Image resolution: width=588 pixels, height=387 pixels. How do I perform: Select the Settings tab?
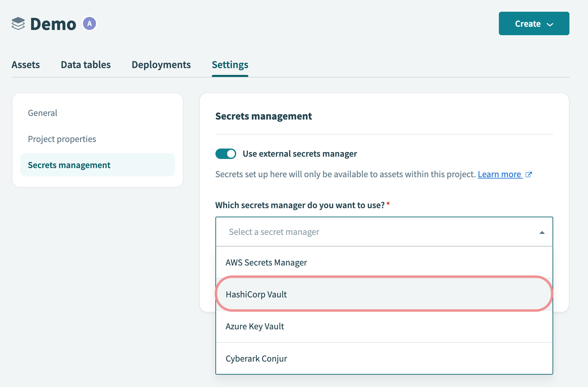click(230, 65)
